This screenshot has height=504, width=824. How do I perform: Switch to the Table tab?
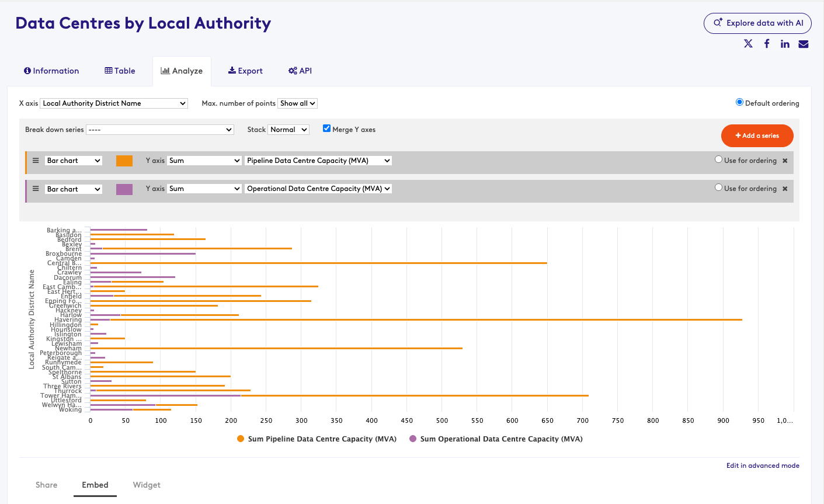(x=120, y=71)
